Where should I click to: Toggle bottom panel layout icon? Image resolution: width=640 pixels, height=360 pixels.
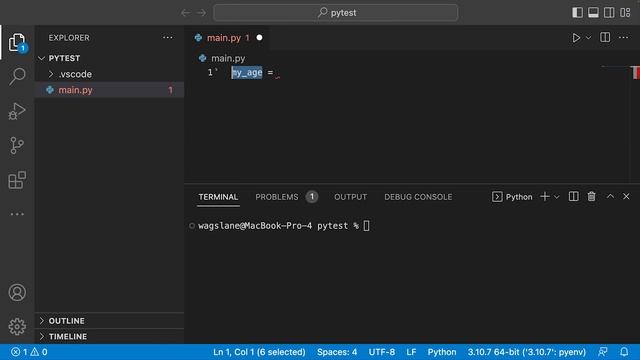(593, 13)
